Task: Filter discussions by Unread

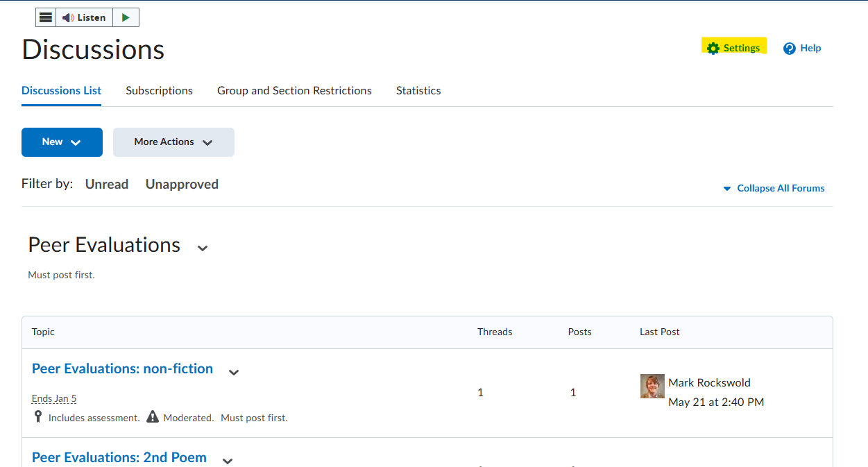Action: [107, 185]
